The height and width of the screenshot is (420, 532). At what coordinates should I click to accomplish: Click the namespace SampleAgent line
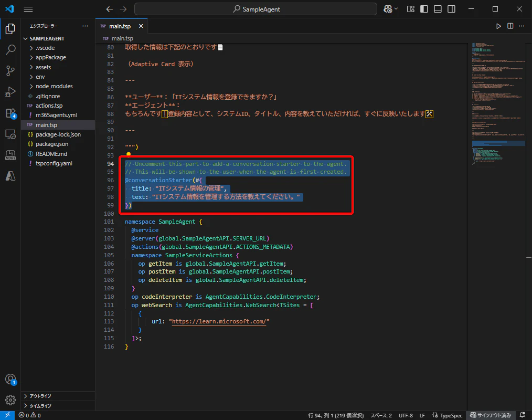click(x=164, y=222)
